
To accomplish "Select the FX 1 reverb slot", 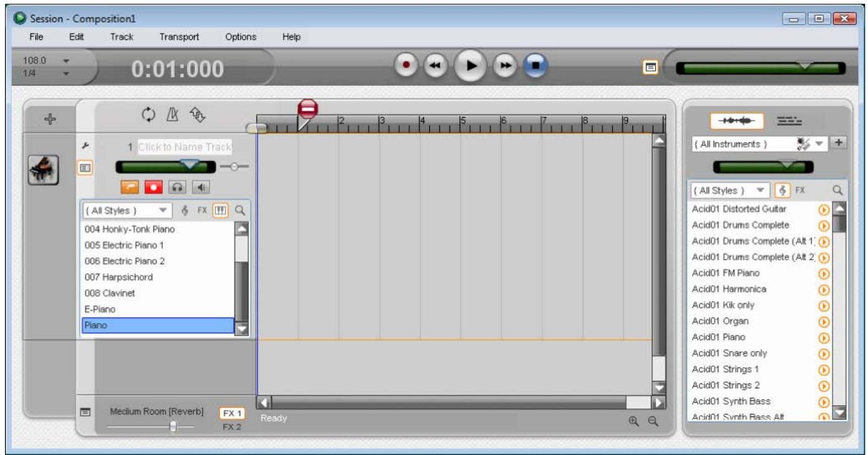I will click(233, 413).
